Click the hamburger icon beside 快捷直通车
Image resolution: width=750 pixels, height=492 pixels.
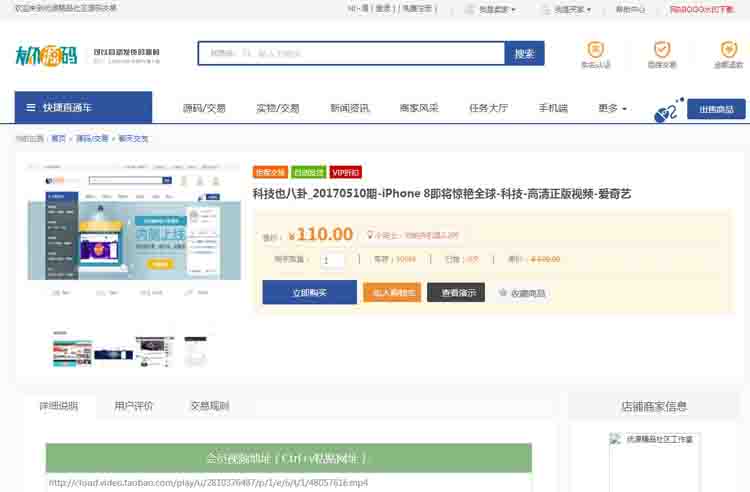coord(30,108)
